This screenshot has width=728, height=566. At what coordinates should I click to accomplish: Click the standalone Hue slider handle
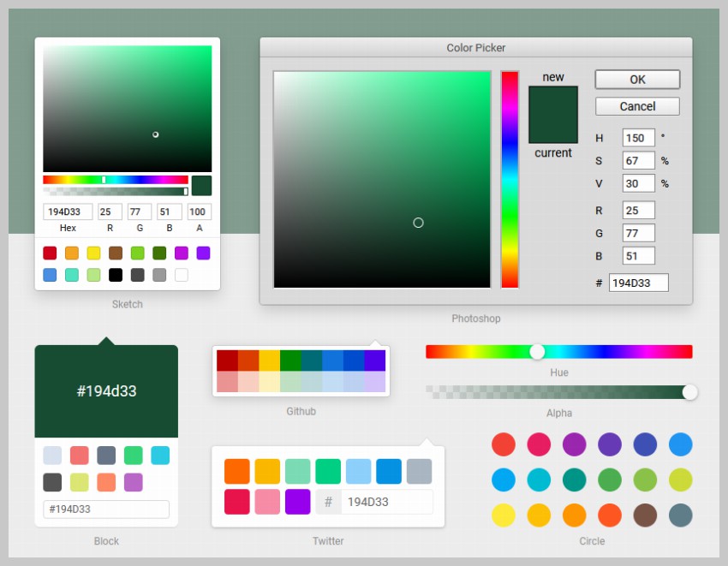[x=537, y=351]
